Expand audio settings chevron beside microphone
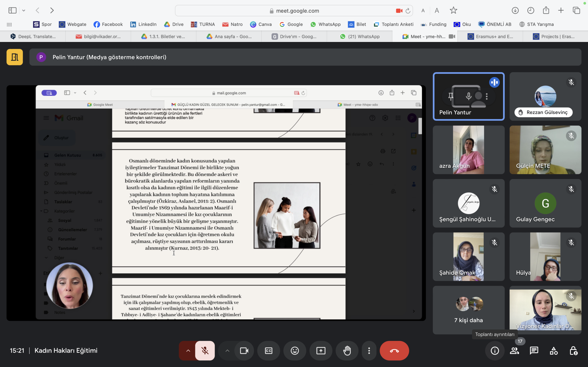Image resolution: width=588 pixels, height=367 pixels. point(188,350)
